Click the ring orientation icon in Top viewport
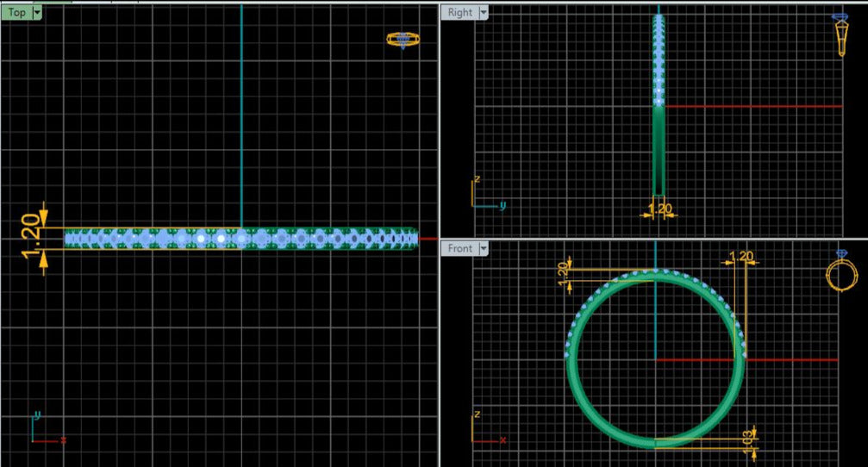Viewport: 868px width, 467px height. (402, 39)
